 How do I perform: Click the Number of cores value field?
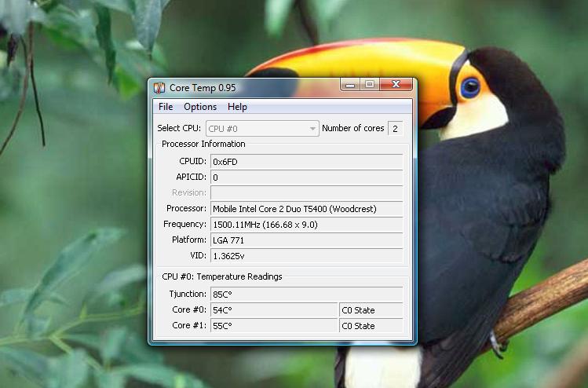[395, 129]
